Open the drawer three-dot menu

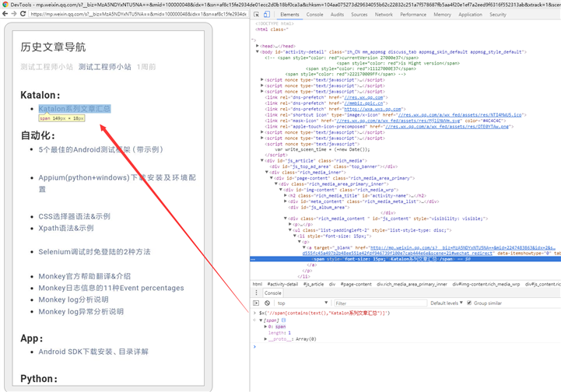click(x=256, y=292)
